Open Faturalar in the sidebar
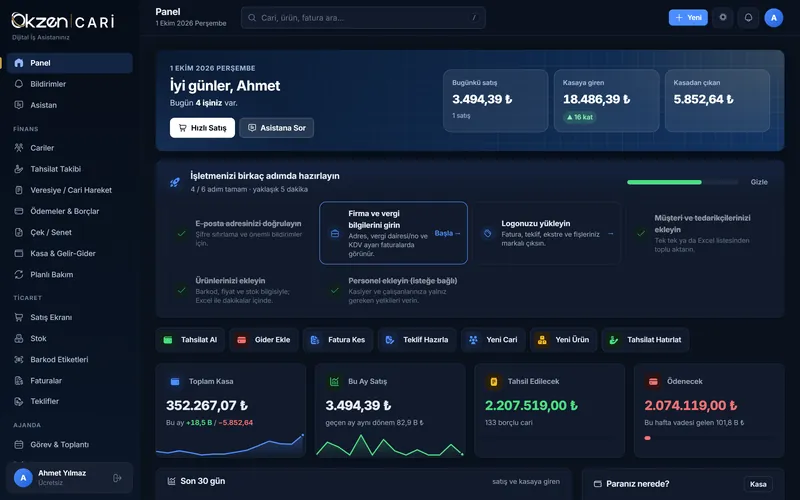Image resolution: width=800 pixels, height=500 pixels. pos(70,380)
